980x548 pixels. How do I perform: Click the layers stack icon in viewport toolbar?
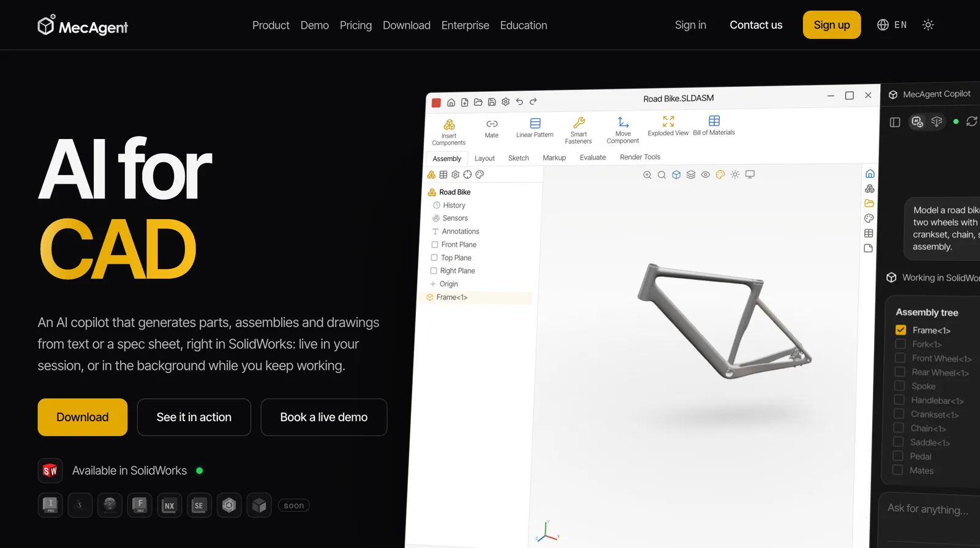coord(691,175)
